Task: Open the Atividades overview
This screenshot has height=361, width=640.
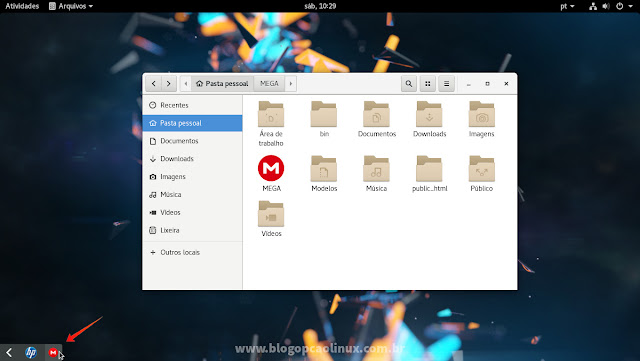Action: [22, 6]
